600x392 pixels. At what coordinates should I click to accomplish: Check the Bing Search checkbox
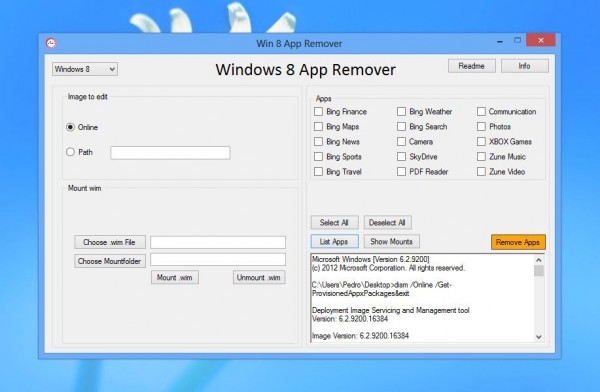[x=401, y=126]
